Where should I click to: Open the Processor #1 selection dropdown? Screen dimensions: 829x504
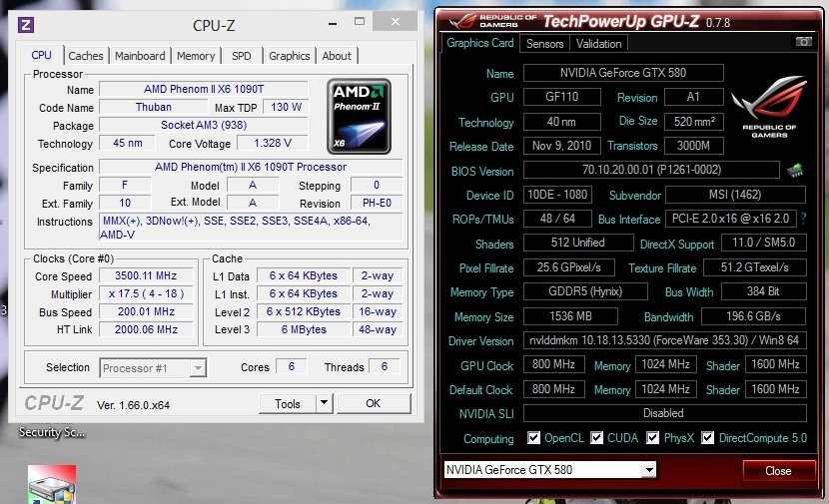[x=153, y=367]
